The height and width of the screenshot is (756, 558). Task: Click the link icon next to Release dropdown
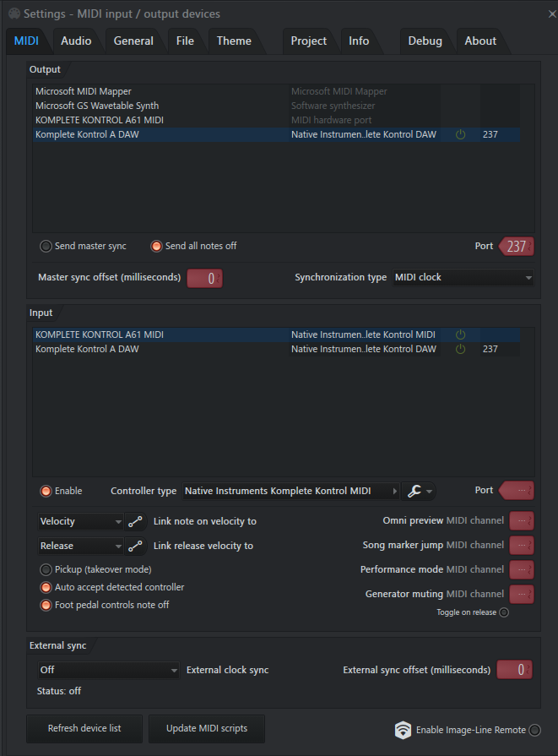pyautogui.click(x=135, y=546)
